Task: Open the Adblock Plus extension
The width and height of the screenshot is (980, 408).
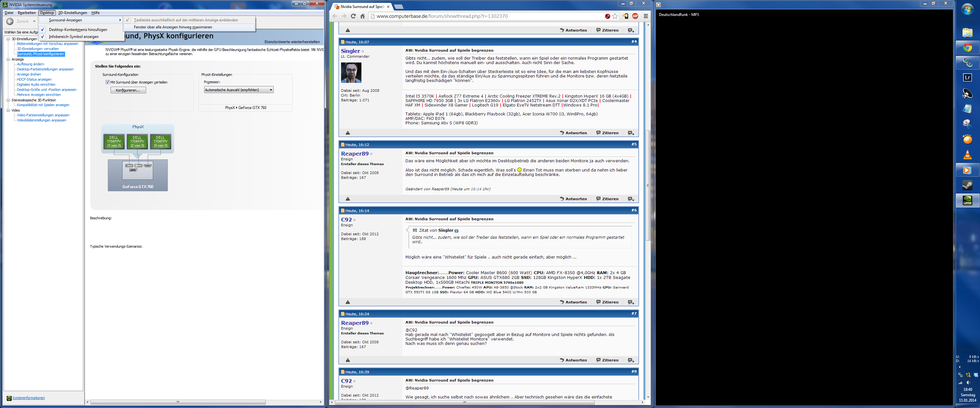Action: [x=635, y=16]
